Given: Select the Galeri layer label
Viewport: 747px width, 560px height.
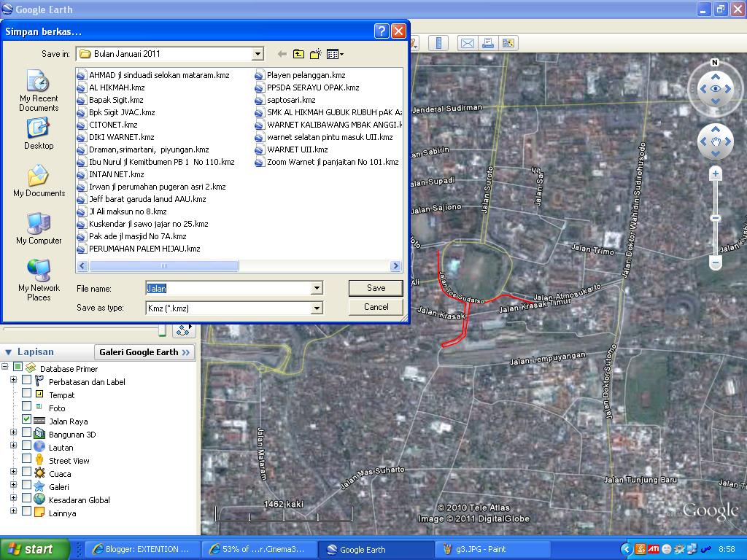Looking at the screenshot, I should coord(58,487).
